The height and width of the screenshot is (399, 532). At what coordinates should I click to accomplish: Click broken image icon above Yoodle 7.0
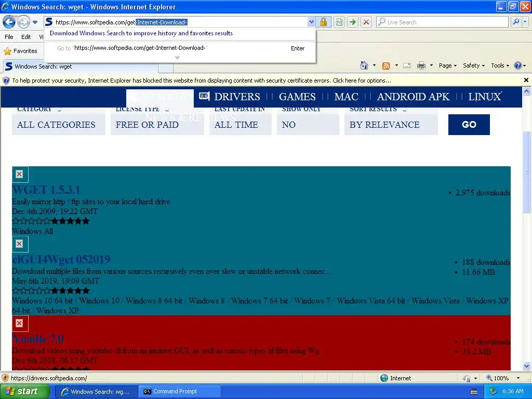pos(20,323)
